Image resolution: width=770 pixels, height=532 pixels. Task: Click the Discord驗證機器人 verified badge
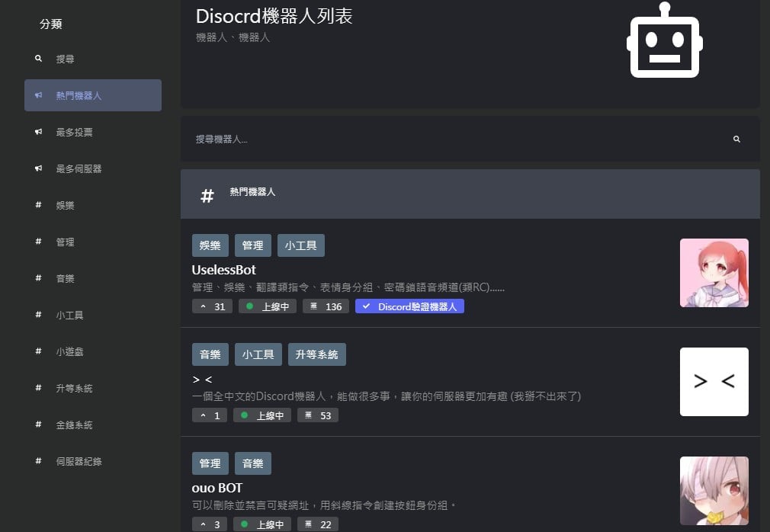coord(409,306)
